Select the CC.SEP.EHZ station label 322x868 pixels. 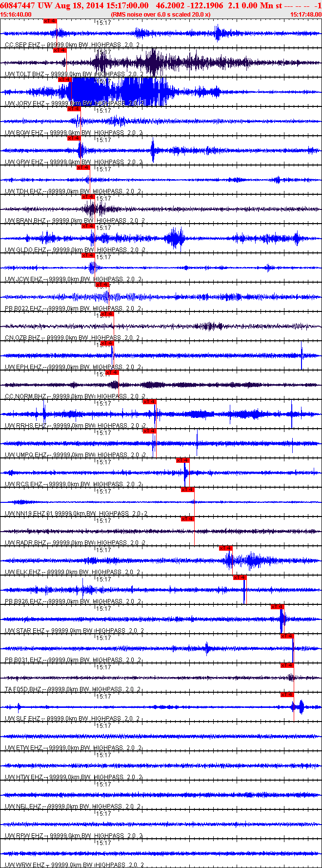[x=22, y=45]
